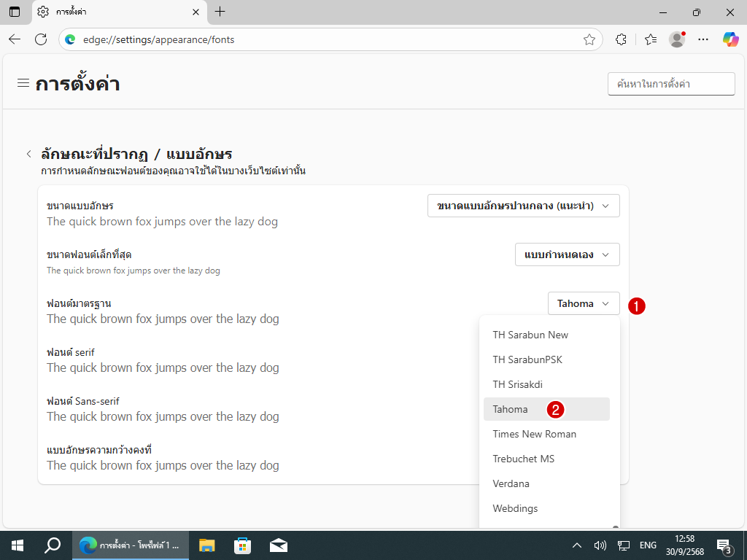The width and height of the screenshot is (747, 560).
Task: Open a new browser tab
Action: point(220,12)
